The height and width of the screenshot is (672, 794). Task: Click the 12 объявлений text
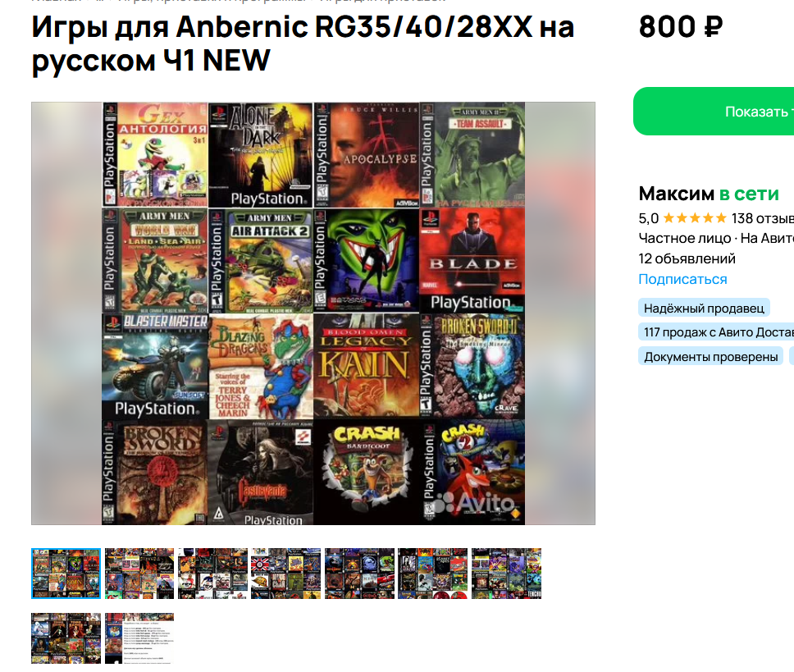687,258
